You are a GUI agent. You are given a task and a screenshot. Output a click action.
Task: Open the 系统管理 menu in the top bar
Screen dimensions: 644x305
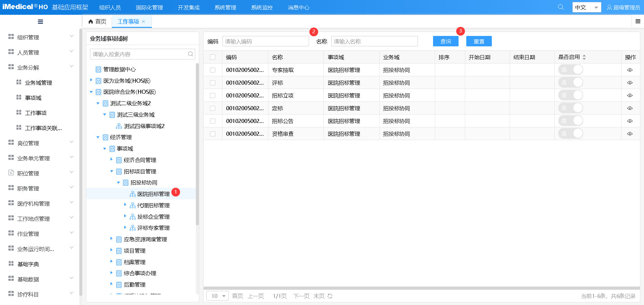[x=225, y=7]
